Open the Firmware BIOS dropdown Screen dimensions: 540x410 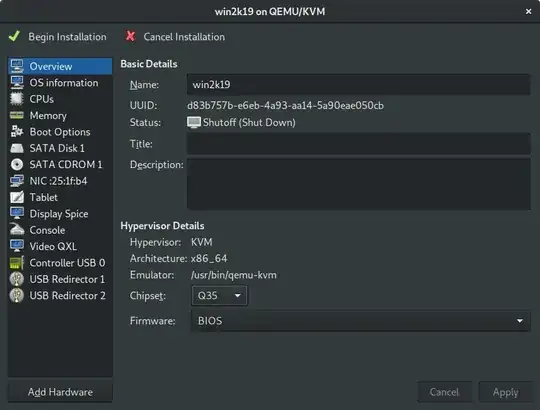[360, 321]
